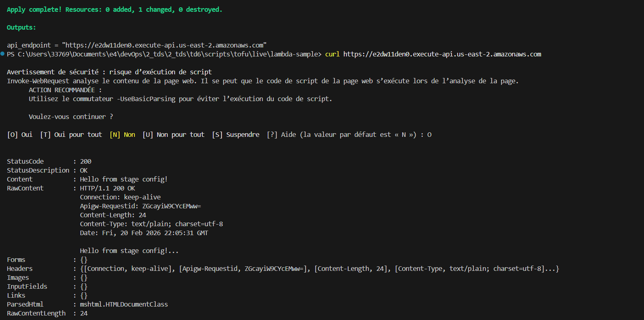Click the StatusCode value 200

86,161
